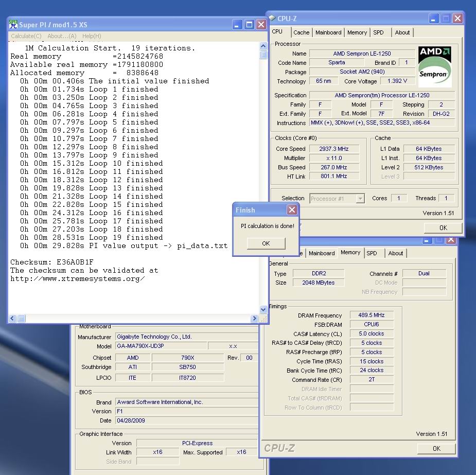
Task: Click Super PI vertical scroll up arrow
Action: (x=263, y=46)
